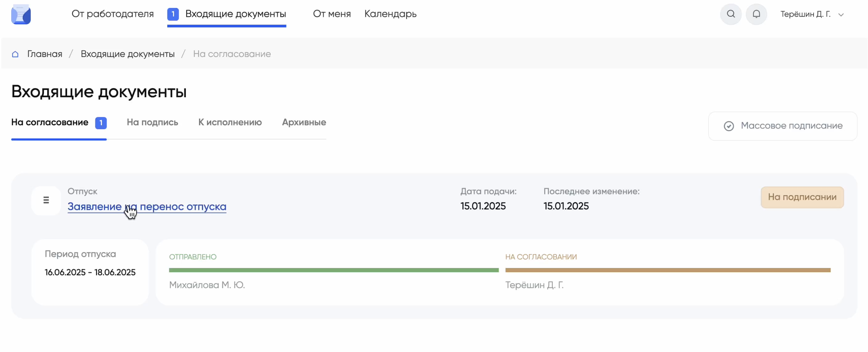868x352 pixels.
Task: Expand the Терёшин Д. Г. user menu
Action: point(805,14)
